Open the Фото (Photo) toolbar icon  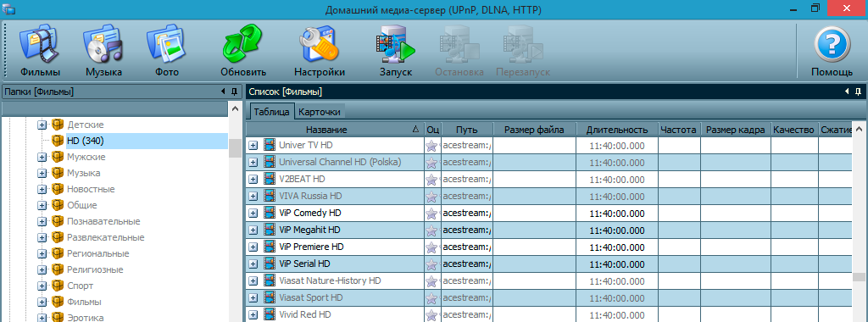167,43
